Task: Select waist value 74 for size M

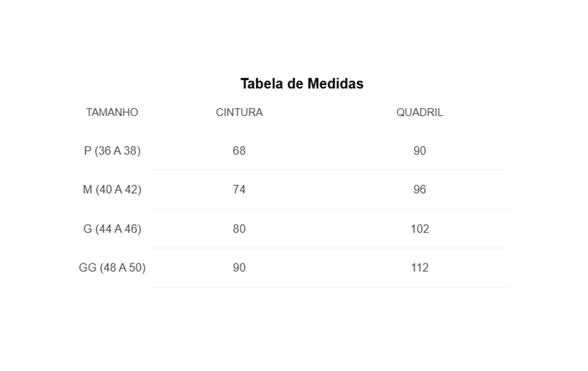Action: tap(239, 190)
